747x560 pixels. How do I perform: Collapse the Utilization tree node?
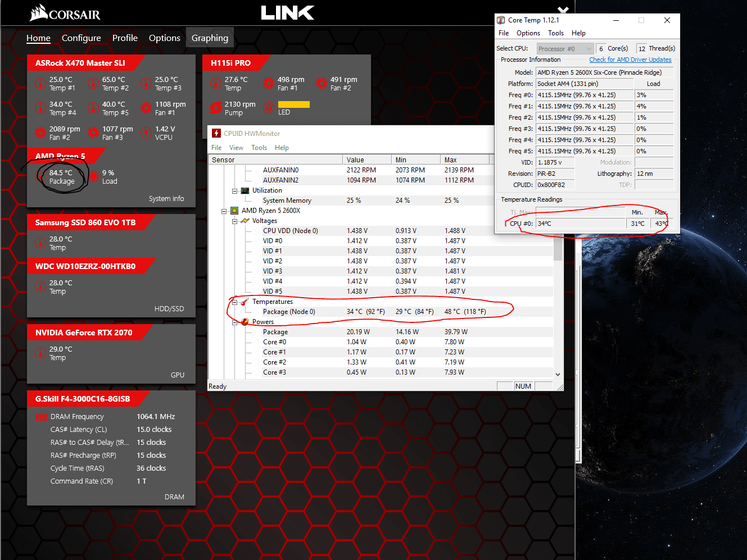coord(234,191)
